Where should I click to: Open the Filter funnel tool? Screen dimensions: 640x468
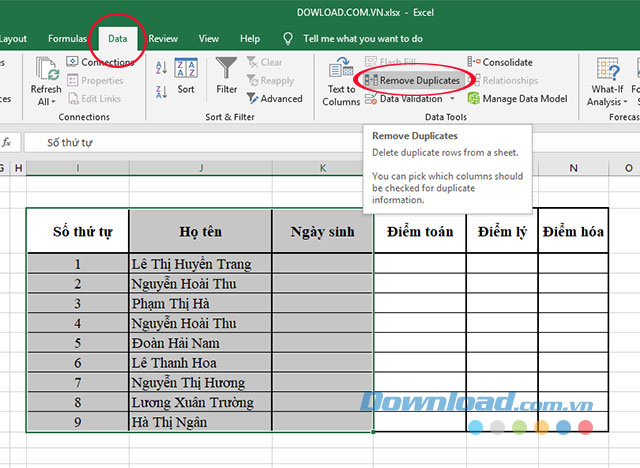tap(227, 75)
